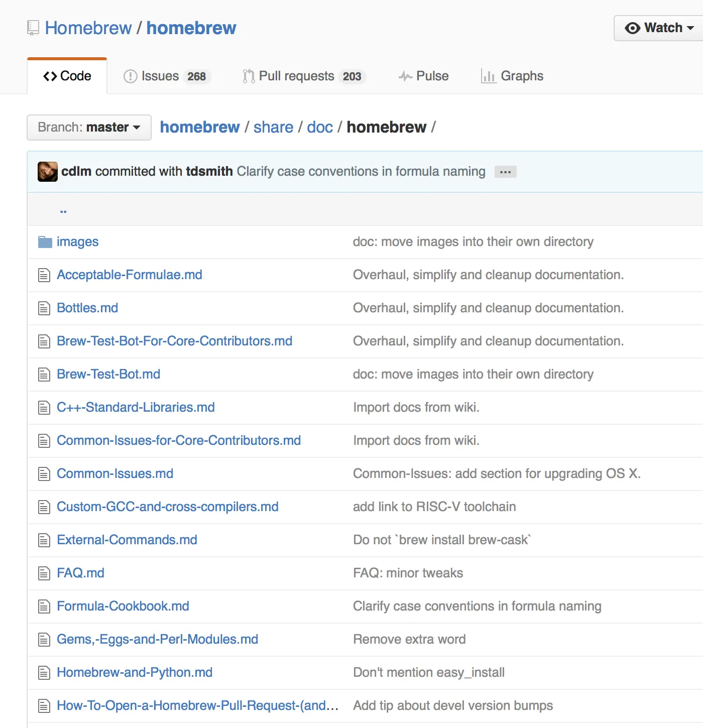Click the repository book icon beside Homebrew

click(x=33, y=28)
